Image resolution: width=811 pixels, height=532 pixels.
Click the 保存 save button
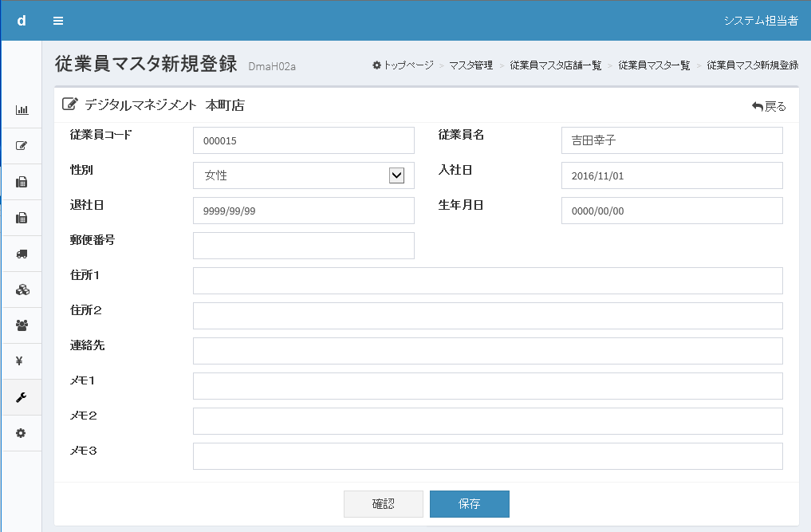coord(469,504)
